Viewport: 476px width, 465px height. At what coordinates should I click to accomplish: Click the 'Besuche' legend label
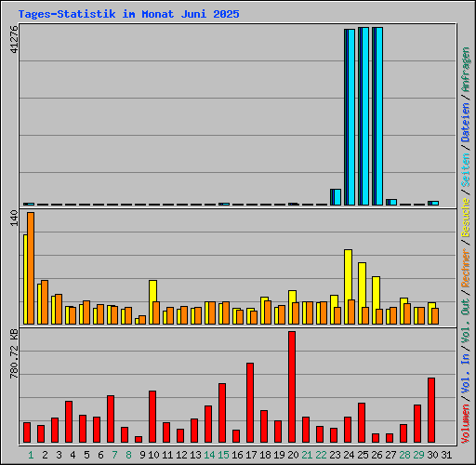coord(466,218)
